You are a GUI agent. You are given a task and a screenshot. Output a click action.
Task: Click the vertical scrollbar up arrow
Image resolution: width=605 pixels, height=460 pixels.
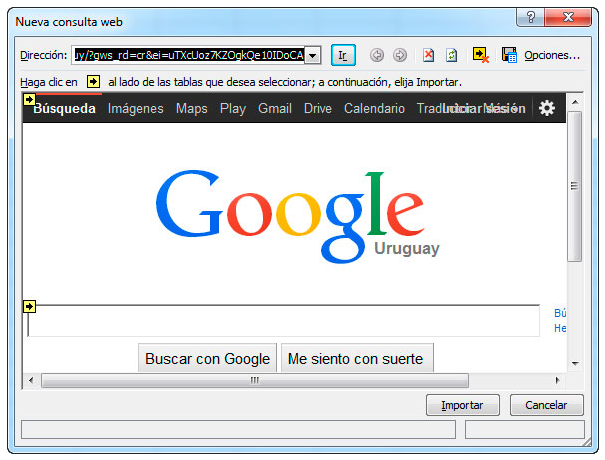pyautogui.click(x=575, y=102)
